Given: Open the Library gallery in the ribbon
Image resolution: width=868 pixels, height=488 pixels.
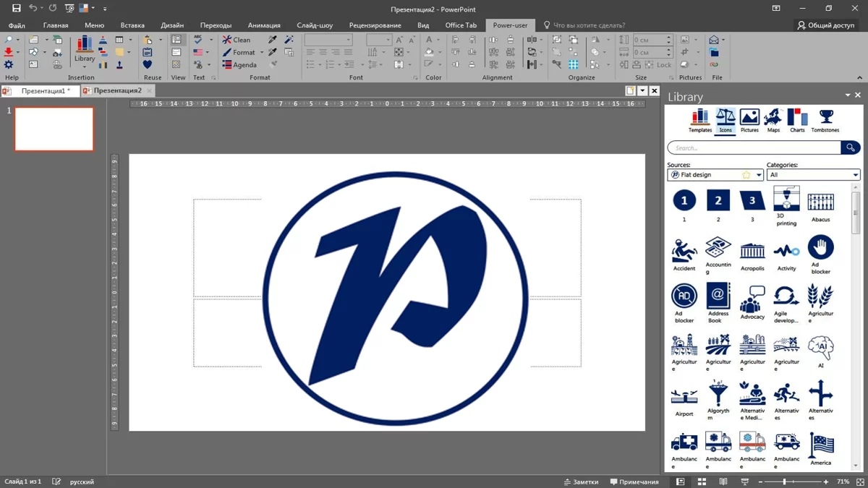Looking at the screenshot, I should (85, 51).
